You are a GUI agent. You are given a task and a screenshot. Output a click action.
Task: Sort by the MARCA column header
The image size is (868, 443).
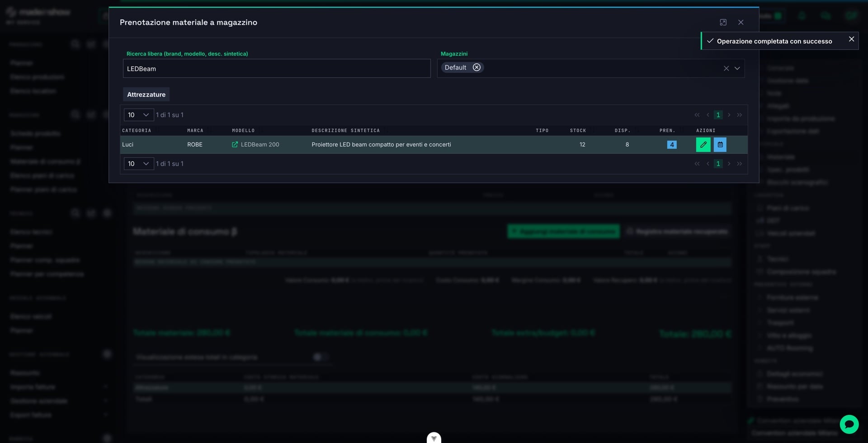click(x=195, y=131)
